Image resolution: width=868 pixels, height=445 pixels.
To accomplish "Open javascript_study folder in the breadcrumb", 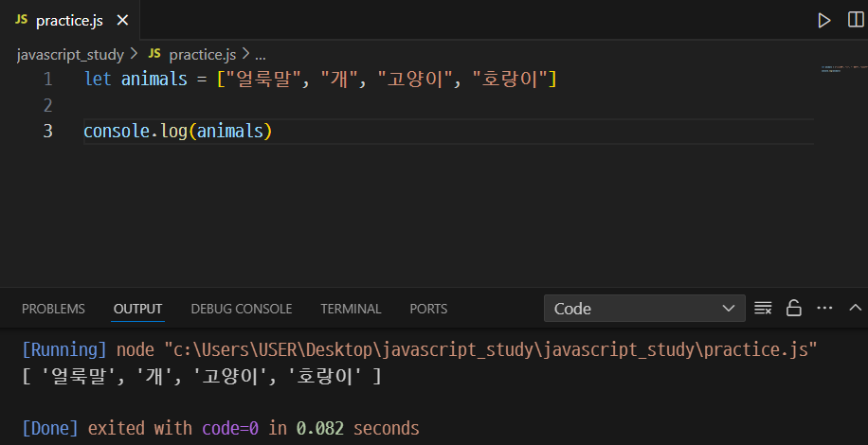I will click(70, 55).
